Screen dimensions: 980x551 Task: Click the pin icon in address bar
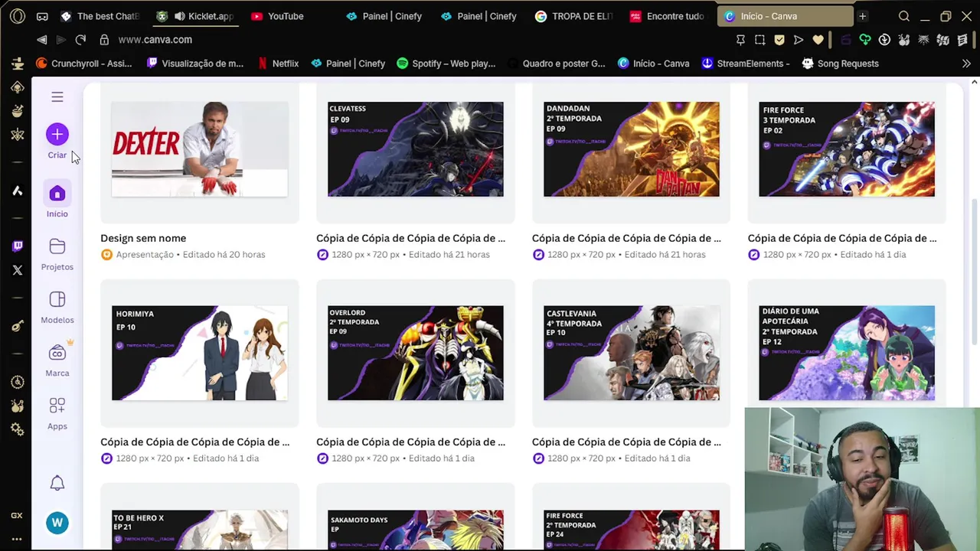pos(740,40)
